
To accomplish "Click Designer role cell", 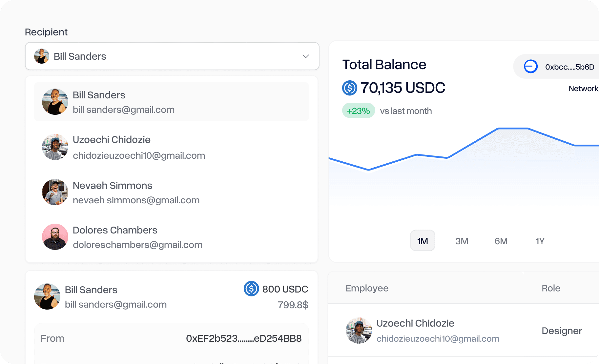I will pos(562,331).
